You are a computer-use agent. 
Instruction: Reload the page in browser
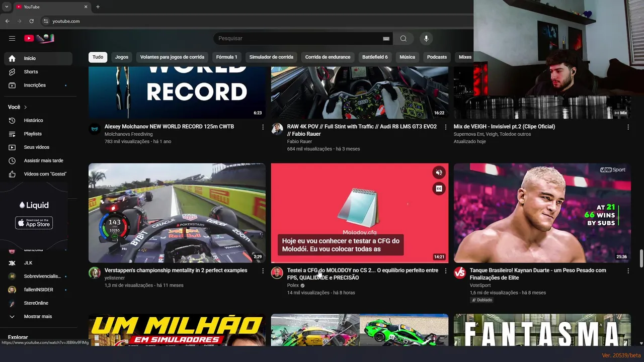31,21
